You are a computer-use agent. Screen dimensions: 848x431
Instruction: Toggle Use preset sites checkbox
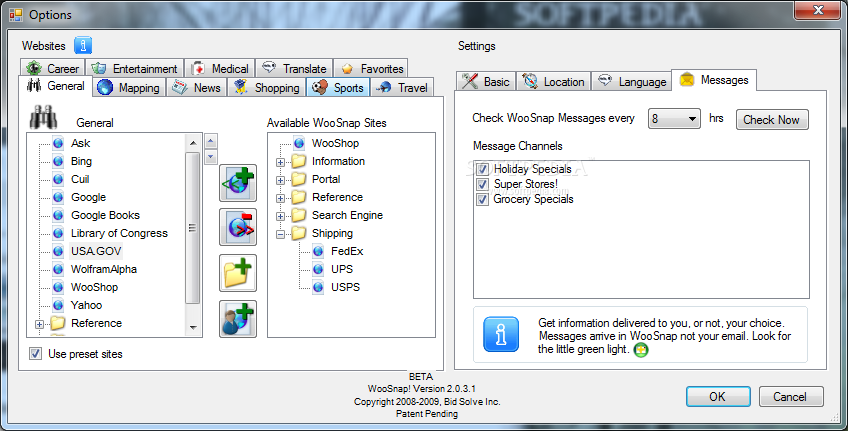[x=36, y=354]
